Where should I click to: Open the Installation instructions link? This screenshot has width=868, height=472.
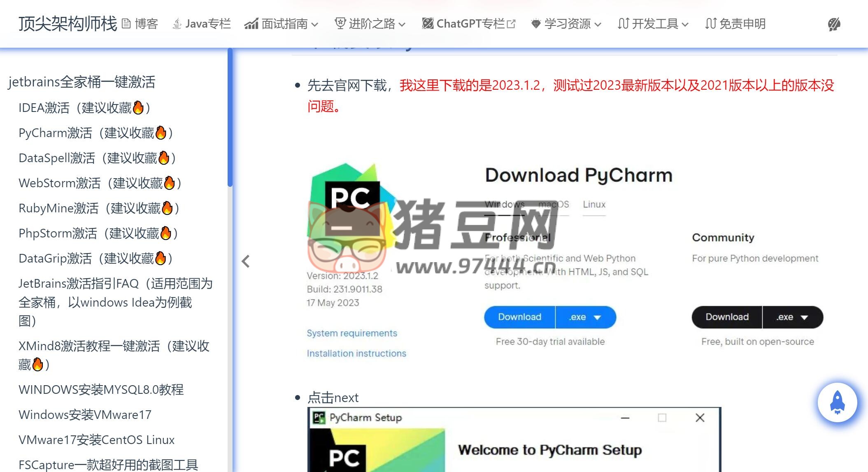356,353
